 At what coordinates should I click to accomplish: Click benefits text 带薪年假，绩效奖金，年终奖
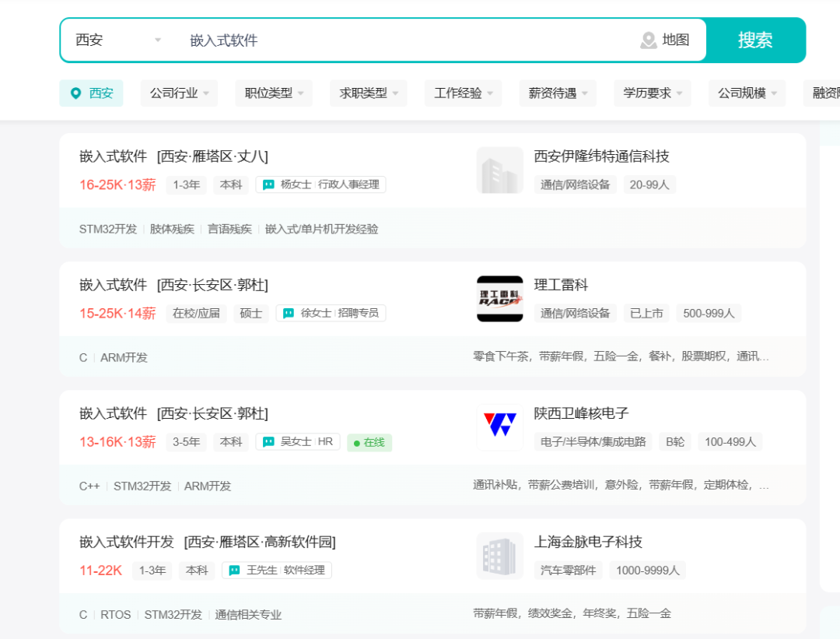(572, 614)
